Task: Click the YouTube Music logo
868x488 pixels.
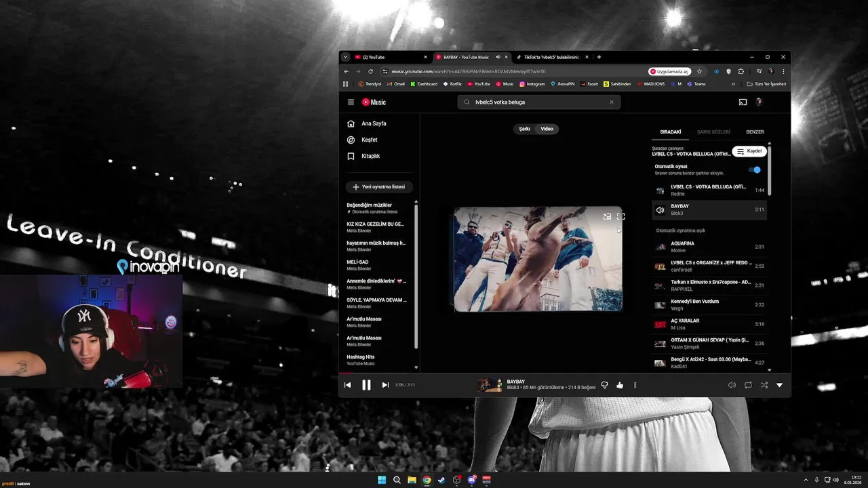Action: click(374, 102)
